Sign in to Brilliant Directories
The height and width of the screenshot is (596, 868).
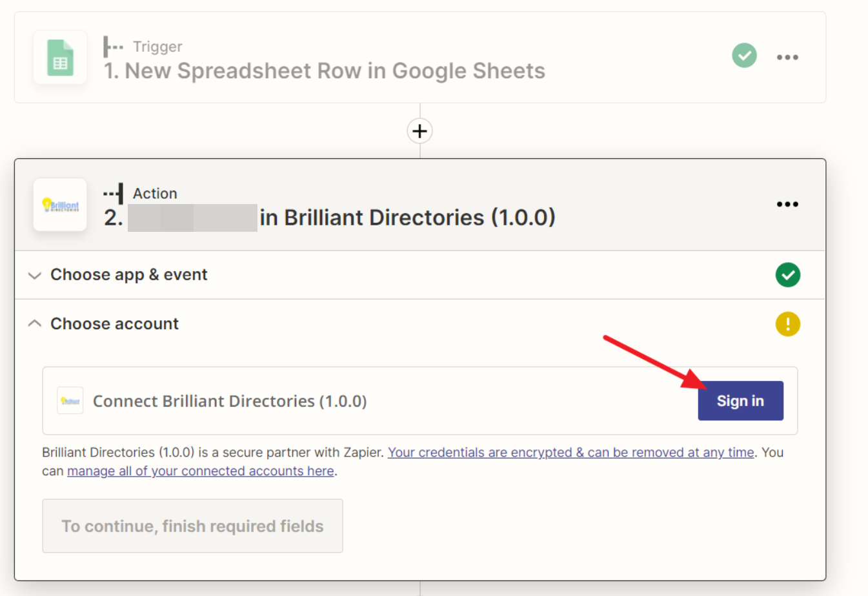(x=740, y=400)
